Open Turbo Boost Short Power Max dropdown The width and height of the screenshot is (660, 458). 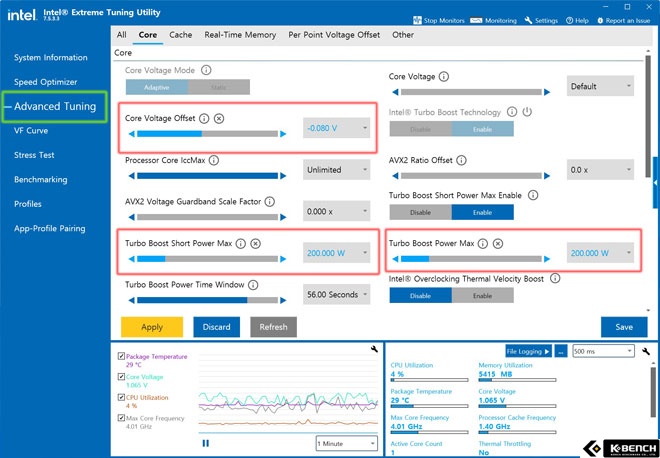[x=336, y=253]
